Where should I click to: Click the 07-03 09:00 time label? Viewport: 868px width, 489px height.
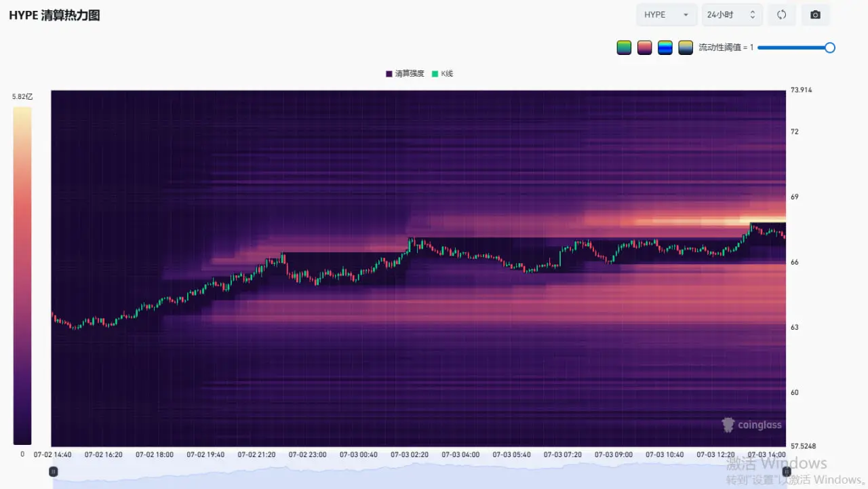(614, 455)
